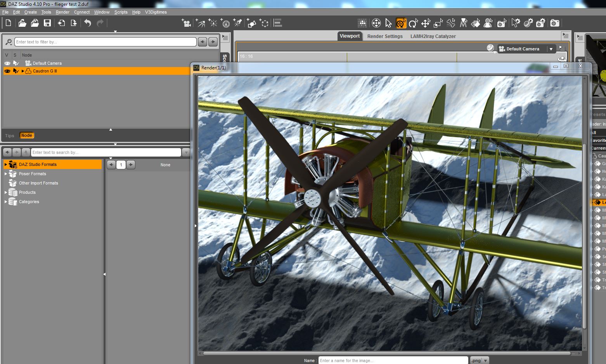Click the Scene filter text field
The height and width of the screenshot is (364, 606).
[x=105, y=42]
